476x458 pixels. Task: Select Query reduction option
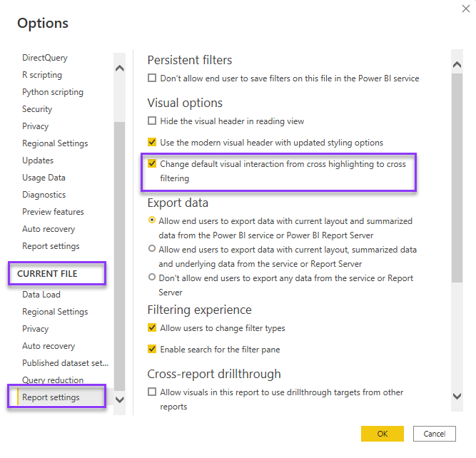click(x=53, y=380)
